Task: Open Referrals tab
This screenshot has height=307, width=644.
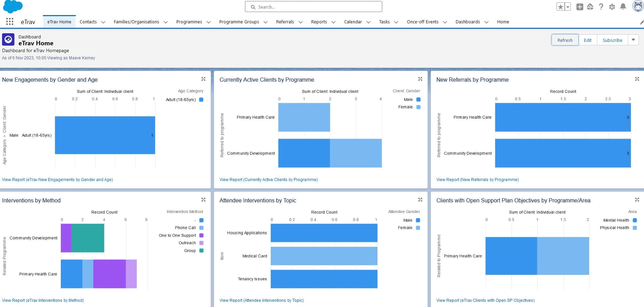Action: [285, 22]
